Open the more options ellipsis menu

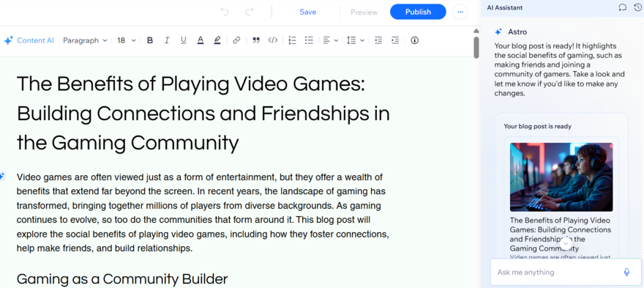460,12
